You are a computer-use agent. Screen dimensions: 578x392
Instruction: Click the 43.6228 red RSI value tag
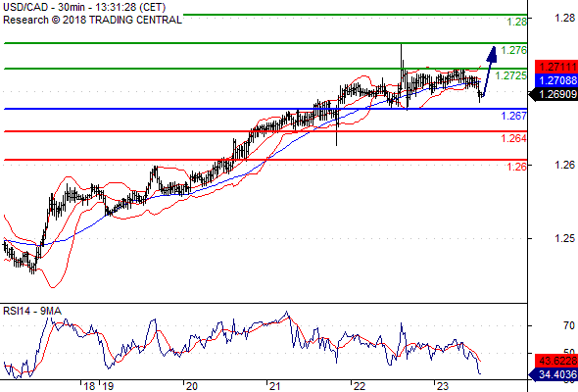pos(556,361)
